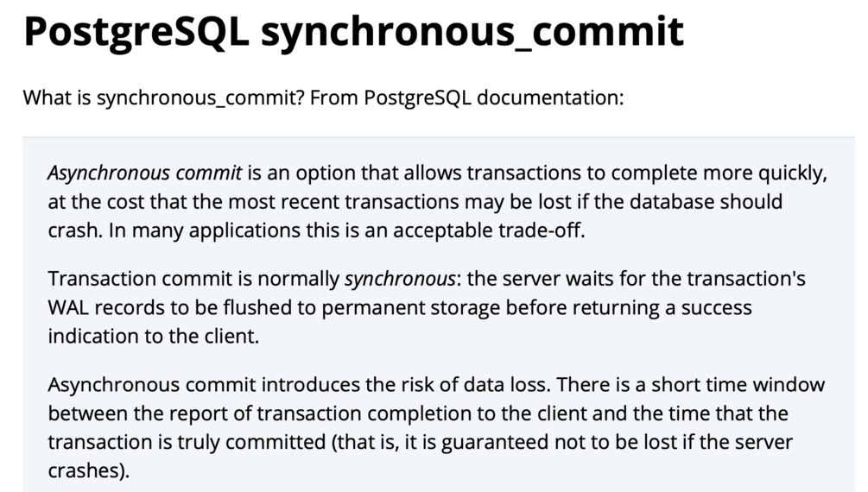This screenshot has width=868, height=492.
Task: Click the italic word "synchronous" in second paragraph
Action: (400, 279)
